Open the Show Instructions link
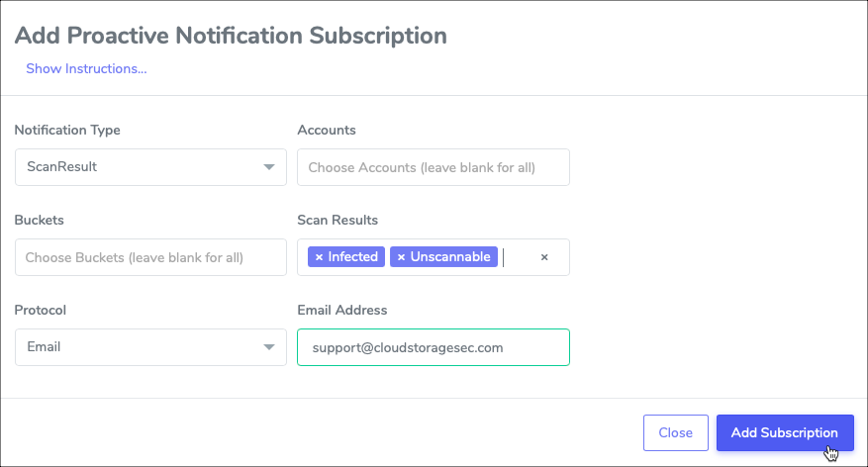The width and height of the screenshot is (868, 467). tap(86, 68)
